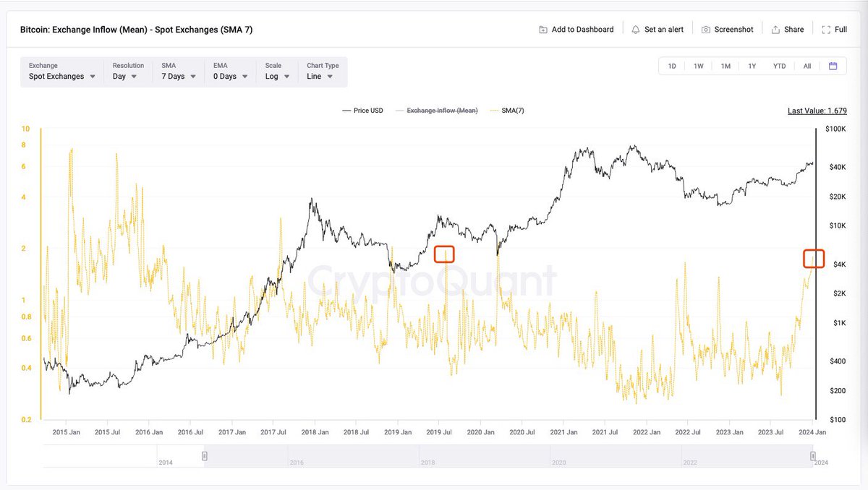Click the 2020 label in the range navigator
Image resolution: width=868 pixels, height=490 pixels.
[558, 462]
